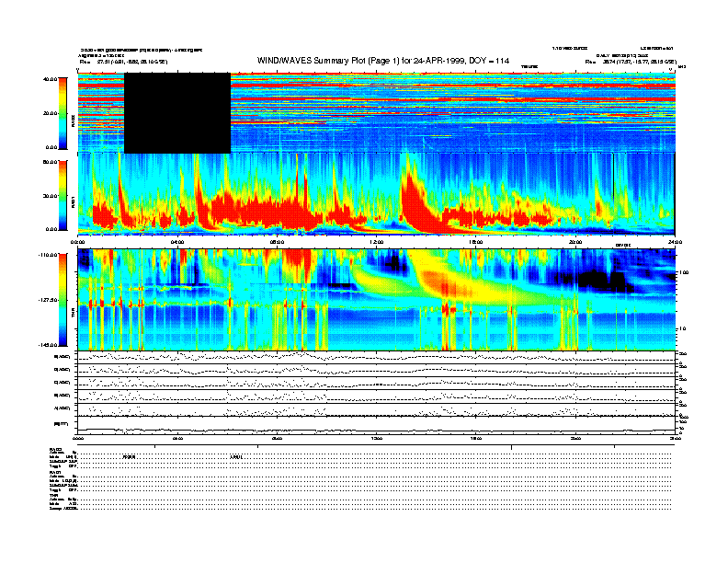Select the black data-gap block in RAD2 panel
This screenshot has height=563, width=728.
[177, 112]
